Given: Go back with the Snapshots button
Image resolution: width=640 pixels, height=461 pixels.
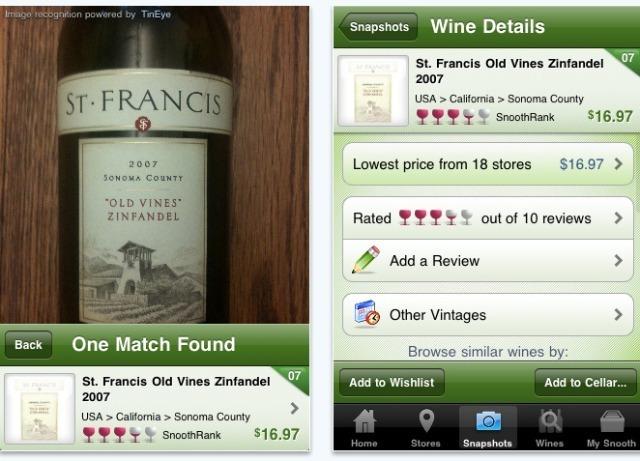Looking at the screenshot, I should pyautogui.click(x=378, y=27).
